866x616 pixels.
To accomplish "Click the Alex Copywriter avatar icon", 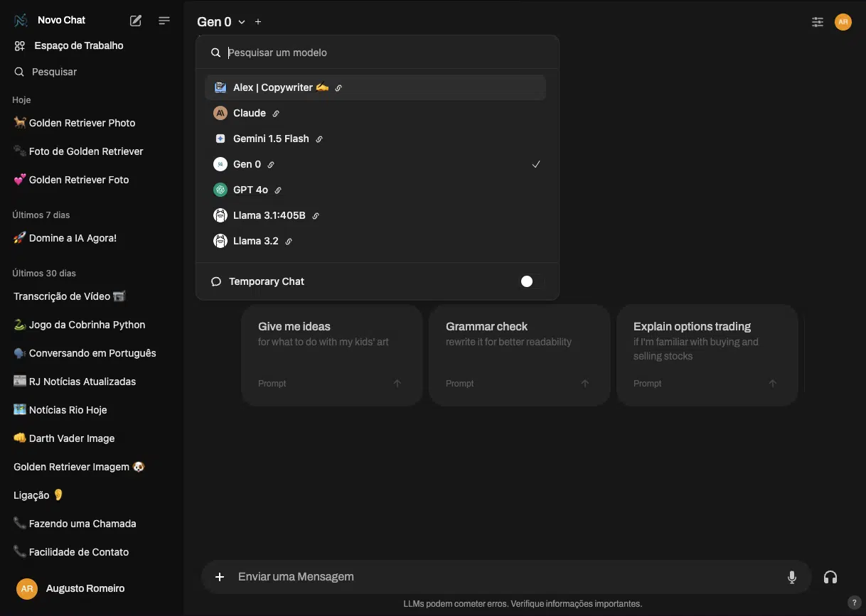I will 220,87.
